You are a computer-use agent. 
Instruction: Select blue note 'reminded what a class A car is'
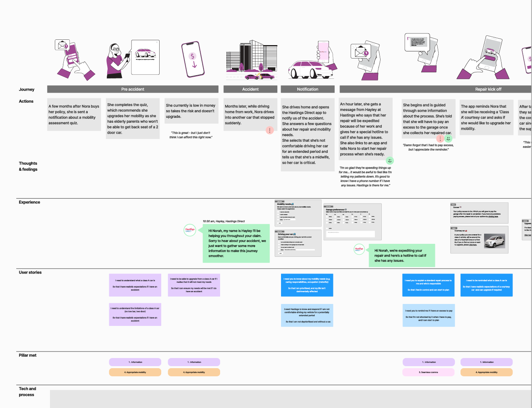coord(487,285)
